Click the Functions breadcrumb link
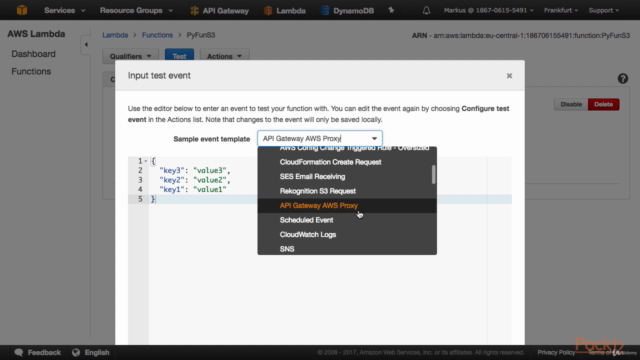This screenshot has width=640, height=360. [157, 35]
